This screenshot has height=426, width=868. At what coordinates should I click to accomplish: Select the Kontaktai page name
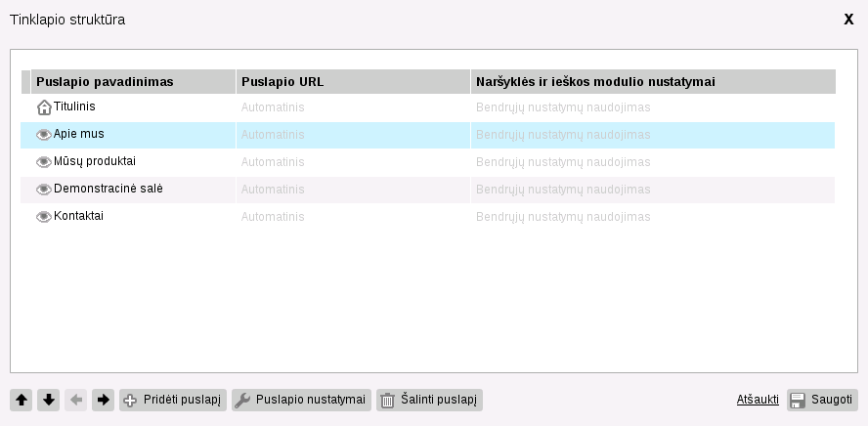(78, 216)
